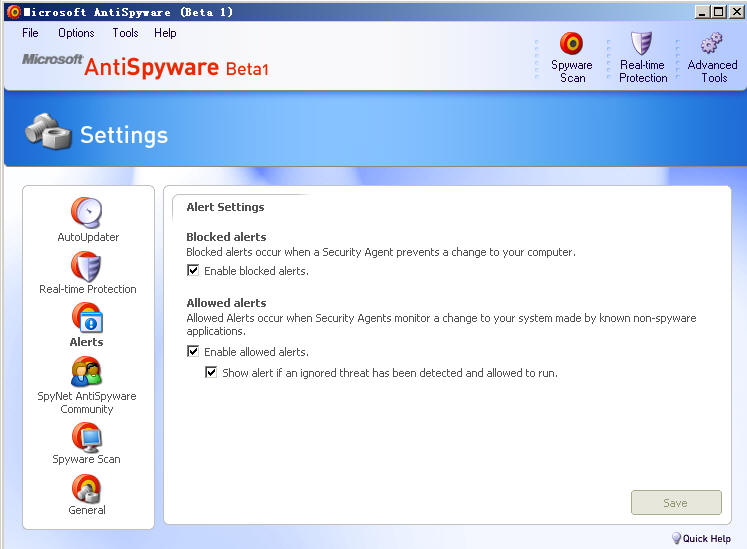This screenshot has width=747, height=549.
Task: Click the Allowed alerts heading
Action: [226, 303]
